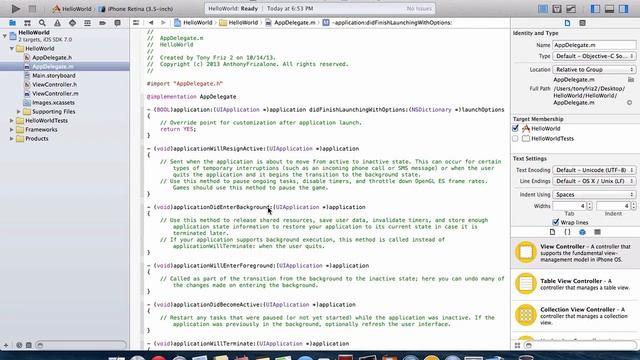Stop the running app

point(32,9)
